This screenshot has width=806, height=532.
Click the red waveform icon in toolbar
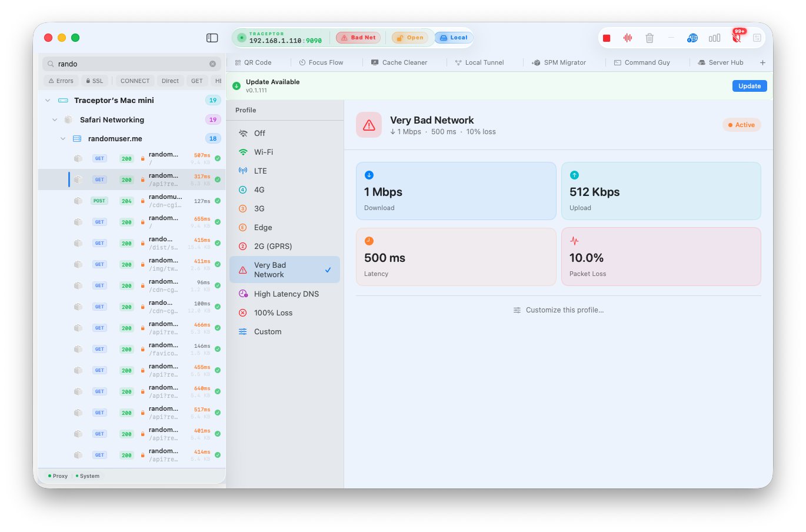628,38
